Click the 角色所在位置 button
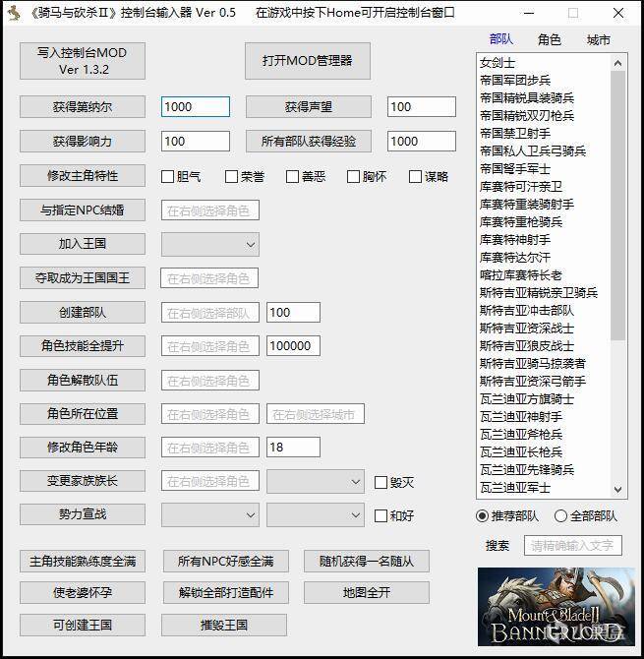The image size is (644, 659). pos(83,414)
